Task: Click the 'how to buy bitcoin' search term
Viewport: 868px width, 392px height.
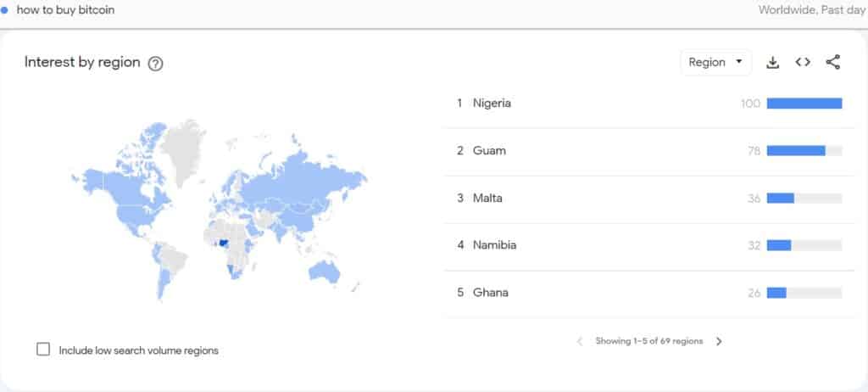Action: click(65, 10)
